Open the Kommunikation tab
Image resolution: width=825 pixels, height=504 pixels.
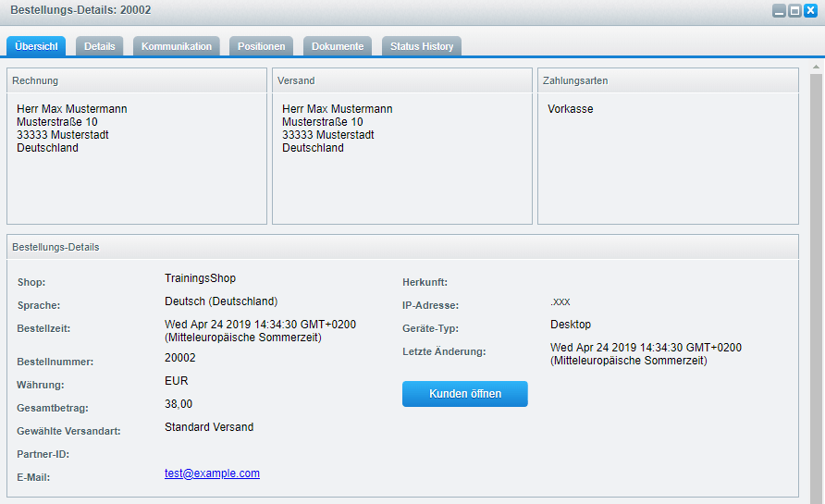(177, 46)
